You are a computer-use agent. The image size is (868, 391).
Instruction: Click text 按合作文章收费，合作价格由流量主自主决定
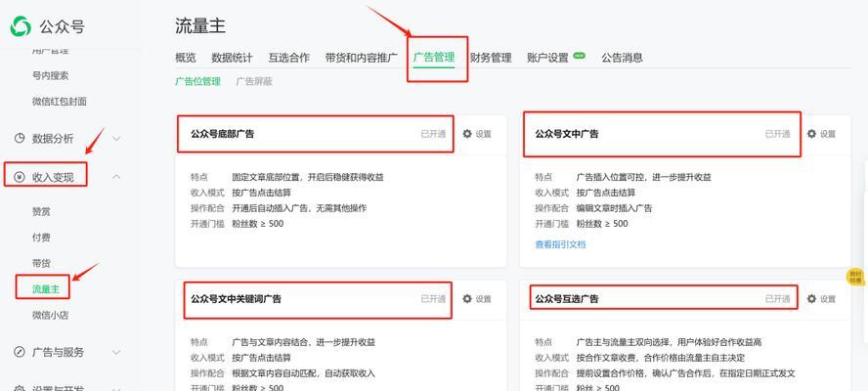pos(661,358)
